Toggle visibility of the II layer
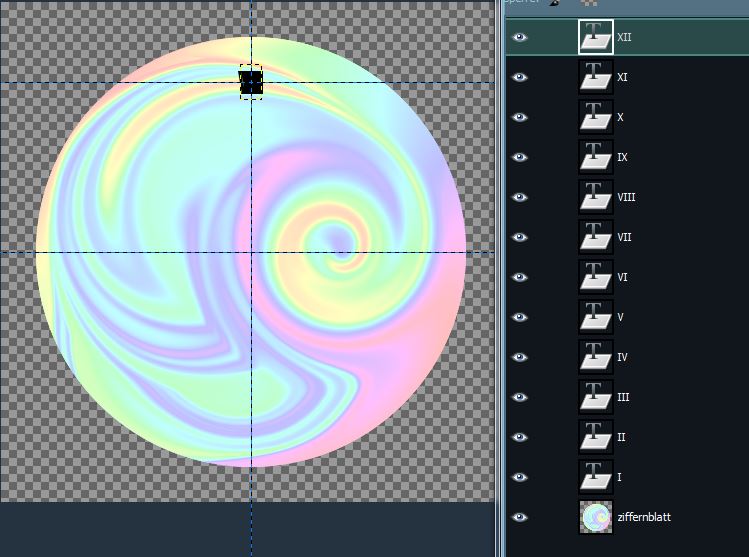 pyautogui.click(x=519, y=437)
